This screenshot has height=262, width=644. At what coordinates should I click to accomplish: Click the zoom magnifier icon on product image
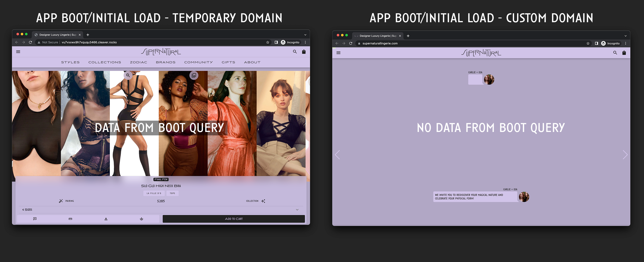(x=128, y=75)
